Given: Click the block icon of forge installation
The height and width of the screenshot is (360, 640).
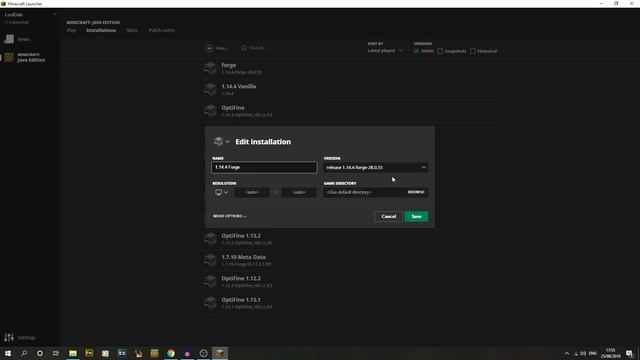Looking at the screenshot, I should coord(210,68).
